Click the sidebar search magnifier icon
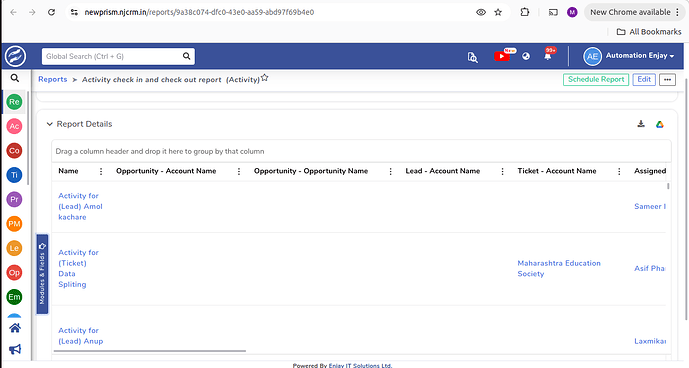 click(15, 78)
